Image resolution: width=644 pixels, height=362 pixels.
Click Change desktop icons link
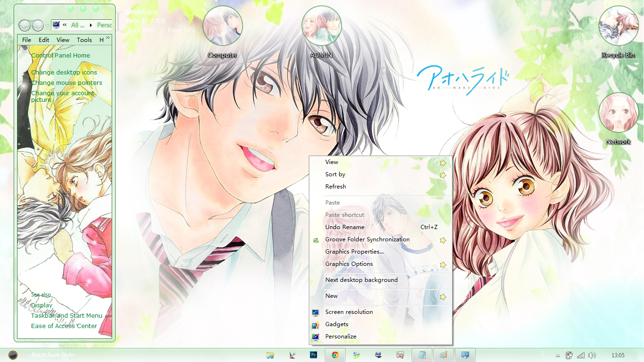point(64,72)
